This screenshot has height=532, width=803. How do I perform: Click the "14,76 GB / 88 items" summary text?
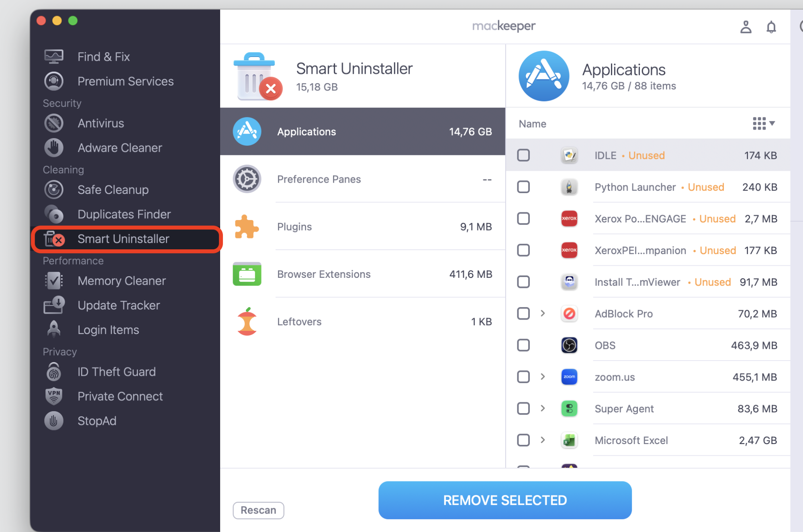(x=629, y=86)
